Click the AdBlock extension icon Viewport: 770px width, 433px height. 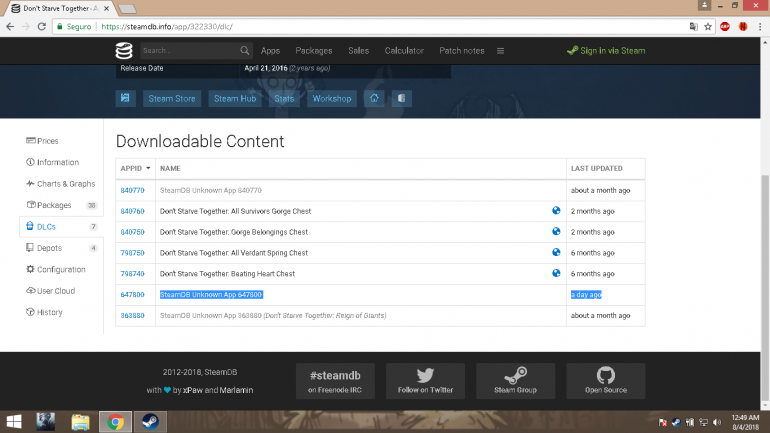(725, 27)
